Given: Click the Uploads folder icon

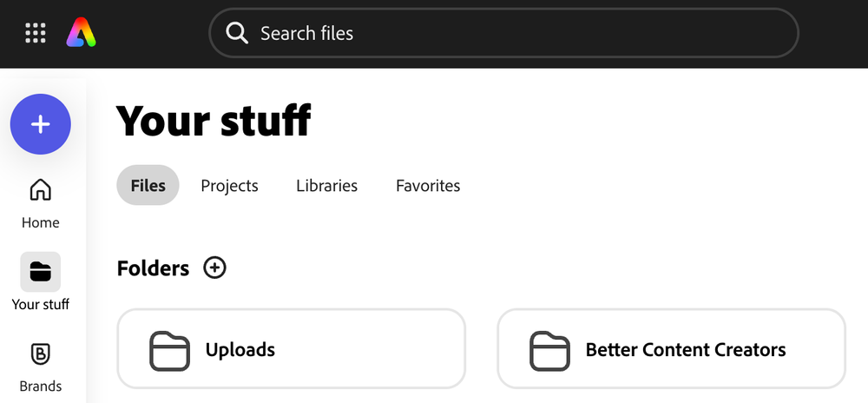Looking at the screenshot, I should 169,351.
